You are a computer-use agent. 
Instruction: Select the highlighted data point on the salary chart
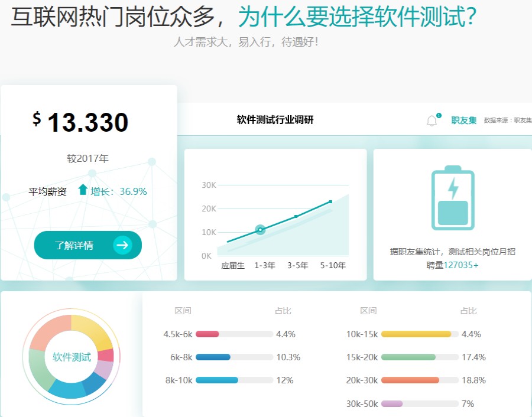pos(259,230)
